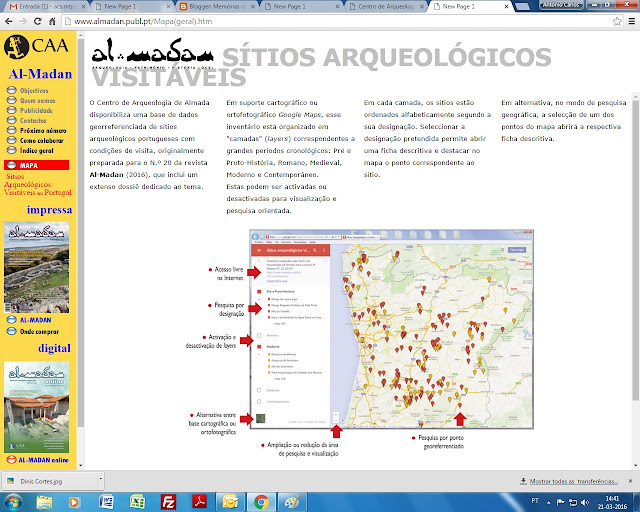Image resolution: width=640 pixels, height=512 pixels.
Task: Go back with the browser back arrow
Action: click(9, 21)
